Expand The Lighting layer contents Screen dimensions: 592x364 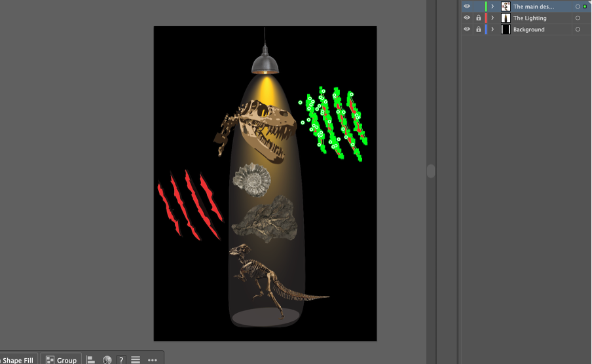pos(492,18)
